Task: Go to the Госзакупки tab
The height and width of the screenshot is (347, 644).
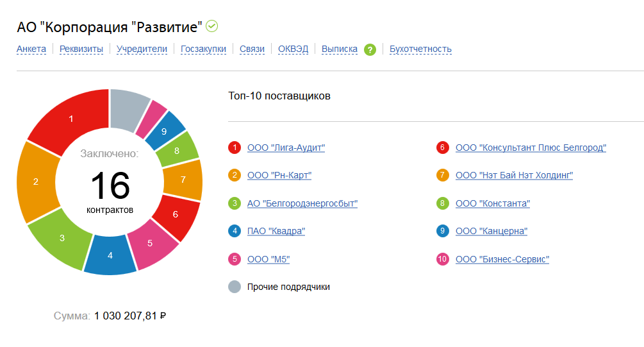Action: point(203,49)
